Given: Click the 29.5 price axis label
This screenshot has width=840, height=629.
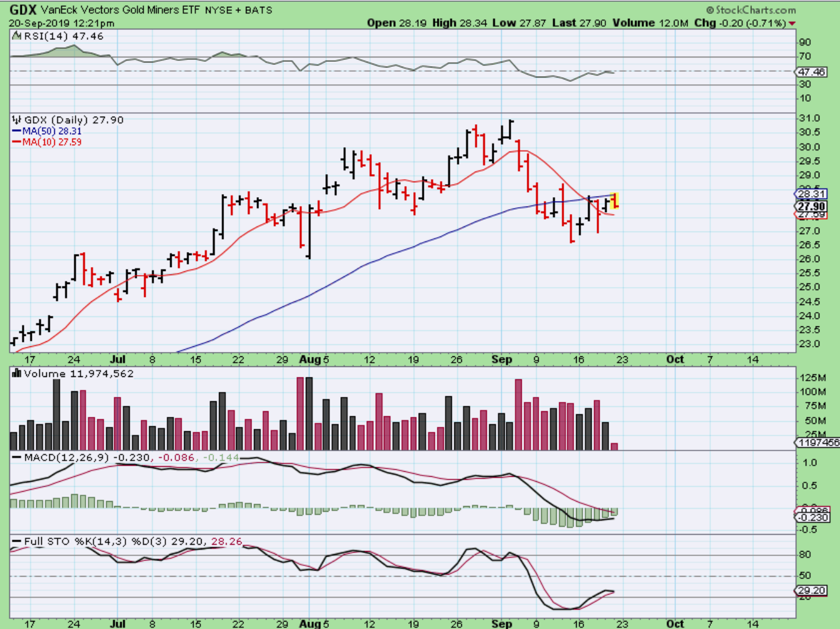Looking at the screenshot, I should point(810,161).
